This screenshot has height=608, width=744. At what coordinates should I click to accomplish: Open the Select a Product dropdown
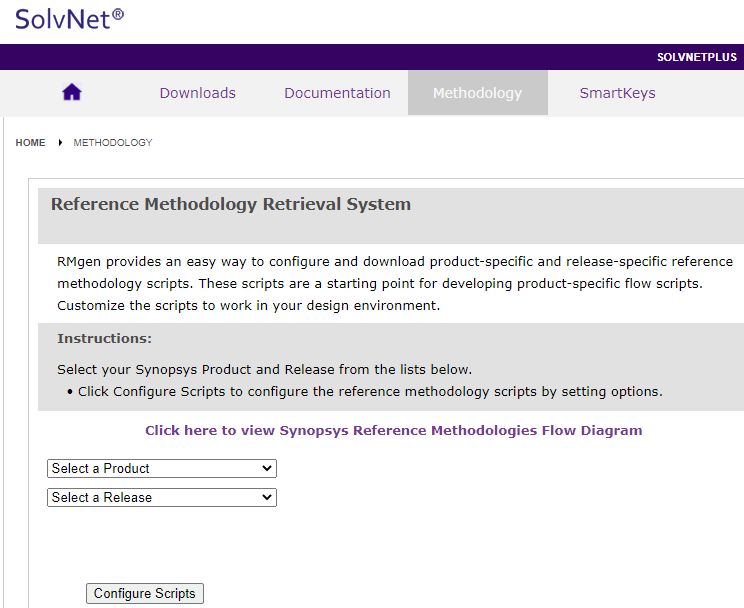point(161,468)
